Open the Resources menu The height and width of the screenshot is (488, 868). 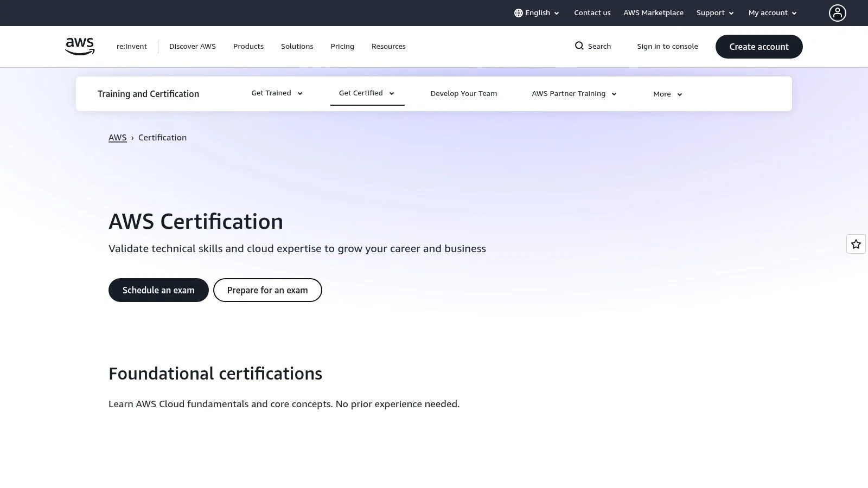coord(388,47)
